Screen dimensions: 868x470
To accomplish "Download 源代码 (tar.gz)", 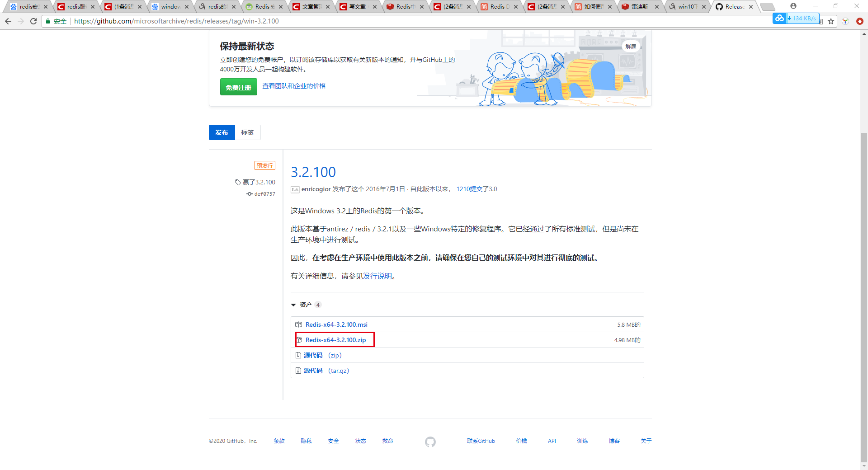I will click(326, 371).
